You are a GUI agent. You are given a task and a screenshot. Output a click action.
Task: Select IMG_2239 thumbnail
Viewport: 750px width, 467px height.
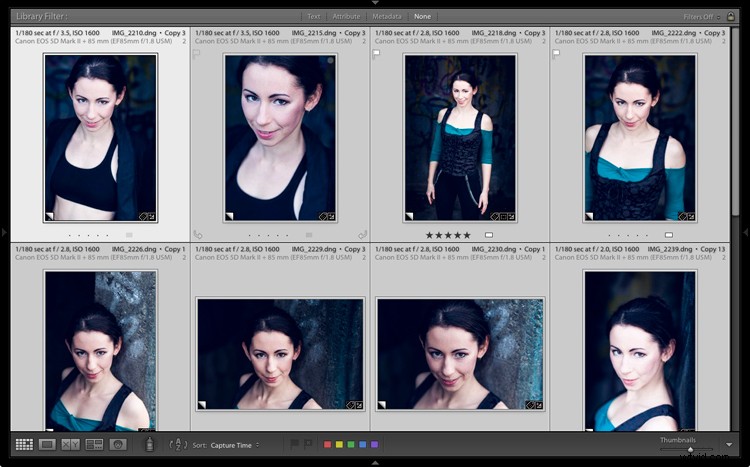click(640, 351)
